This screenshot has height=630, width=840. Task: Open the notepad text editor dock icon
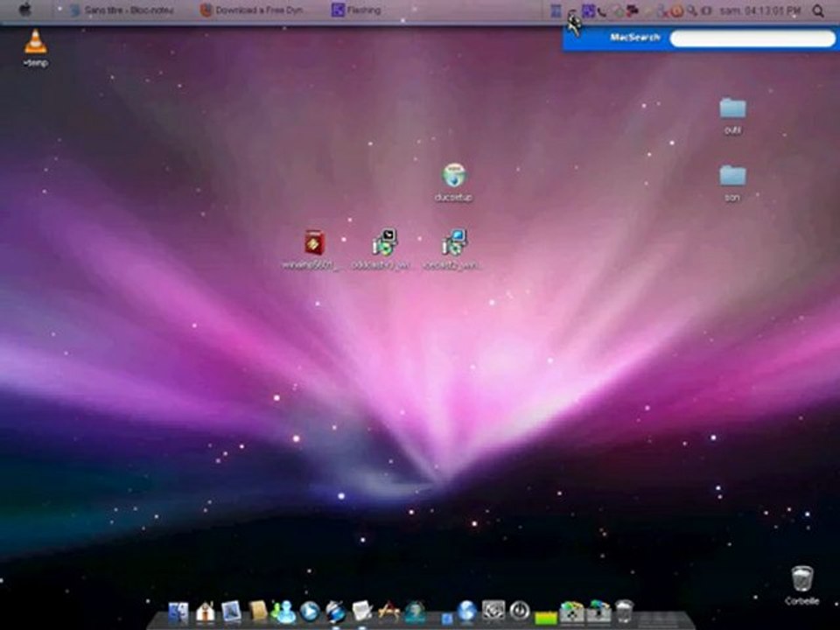coord(362,612)
